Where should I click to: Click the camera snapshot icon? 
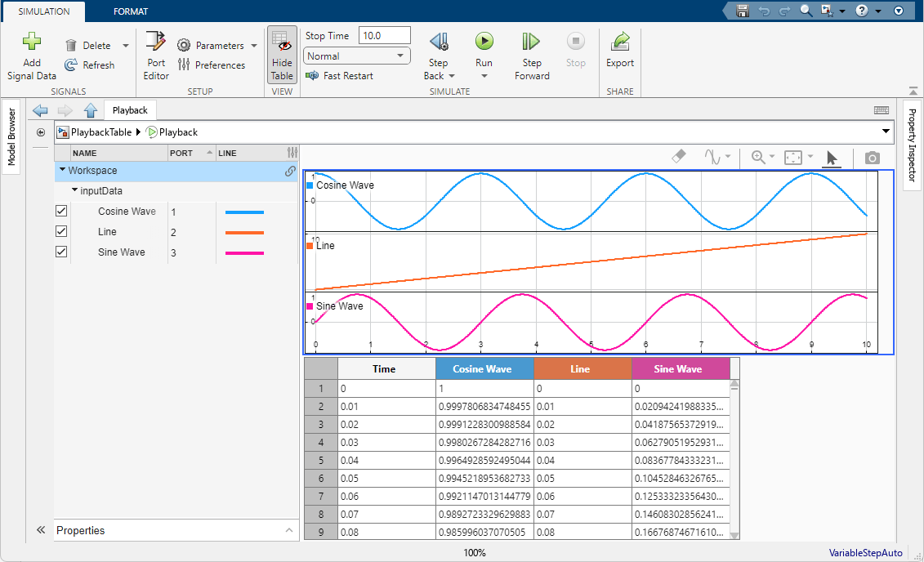point(873,158)
